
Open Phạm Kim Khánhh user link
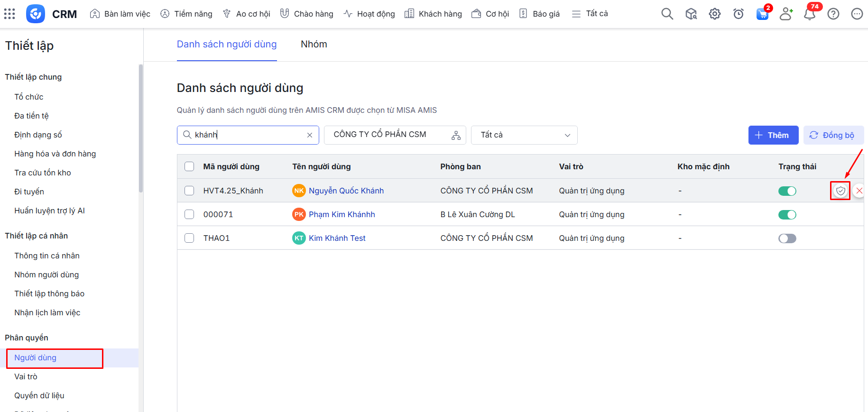point(342,214)
